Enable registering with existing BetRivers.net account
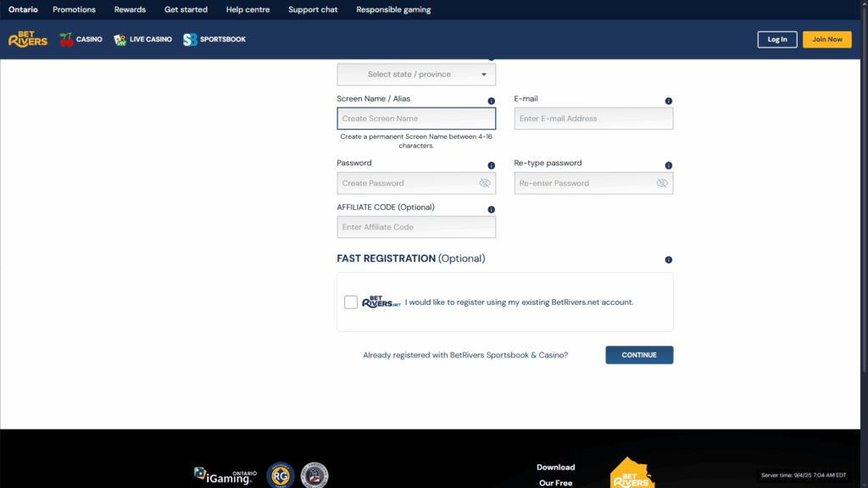The width and height of the screenshot is (868, 488). point(350,302)
